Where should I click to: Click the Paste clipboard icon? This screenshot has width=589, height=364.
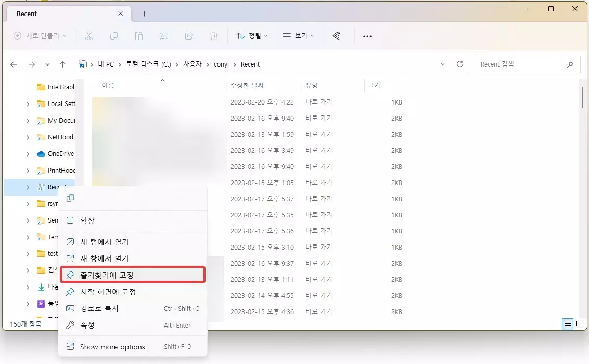tap(138, 36)
